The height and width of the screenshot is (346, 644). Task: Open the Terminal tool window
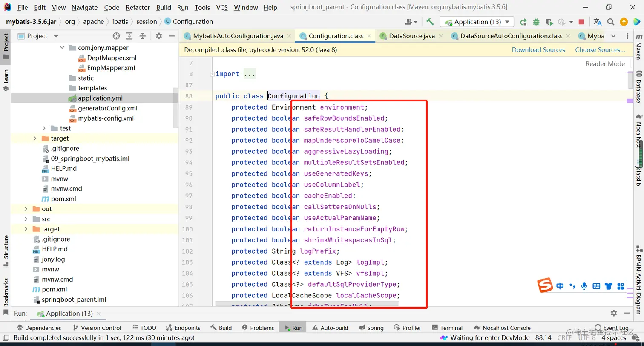(447, 328)
